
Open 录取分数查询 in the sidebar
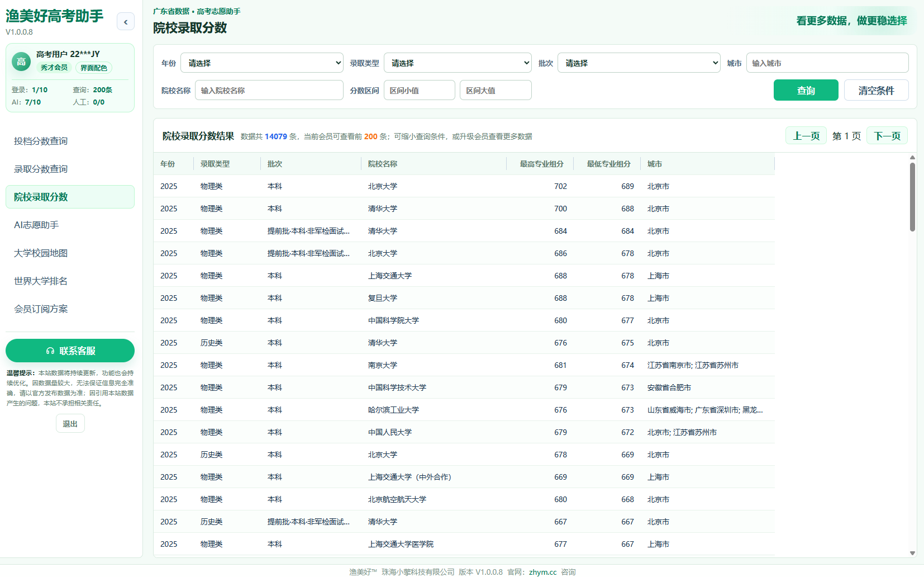click(70, 169)
